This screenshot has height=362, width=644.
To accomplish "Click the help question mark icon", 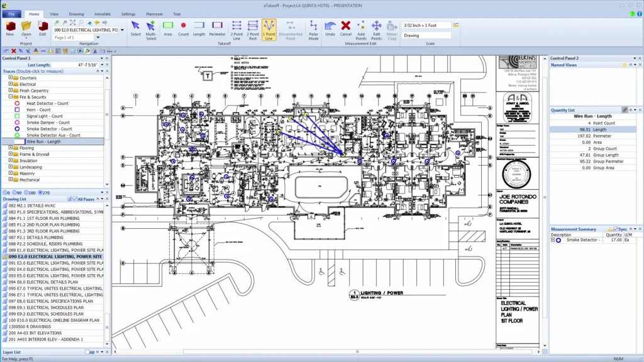I will coord(633,14).
